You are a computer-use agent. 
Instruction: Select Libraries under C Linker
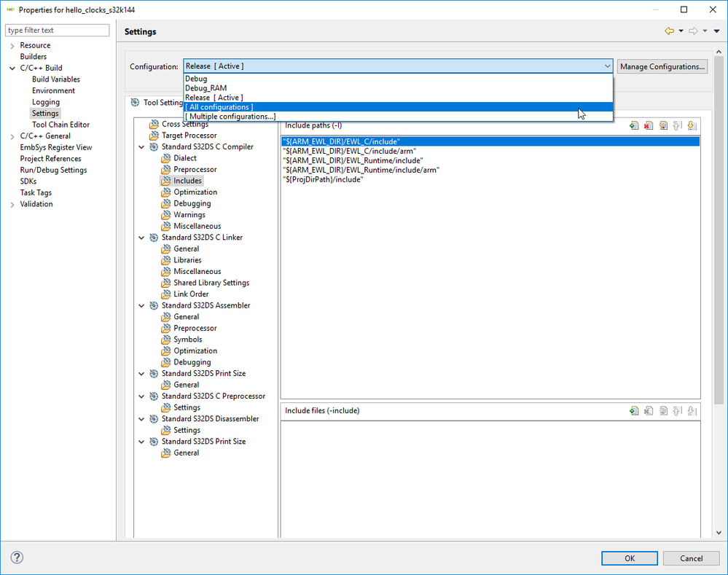[187, 260]
